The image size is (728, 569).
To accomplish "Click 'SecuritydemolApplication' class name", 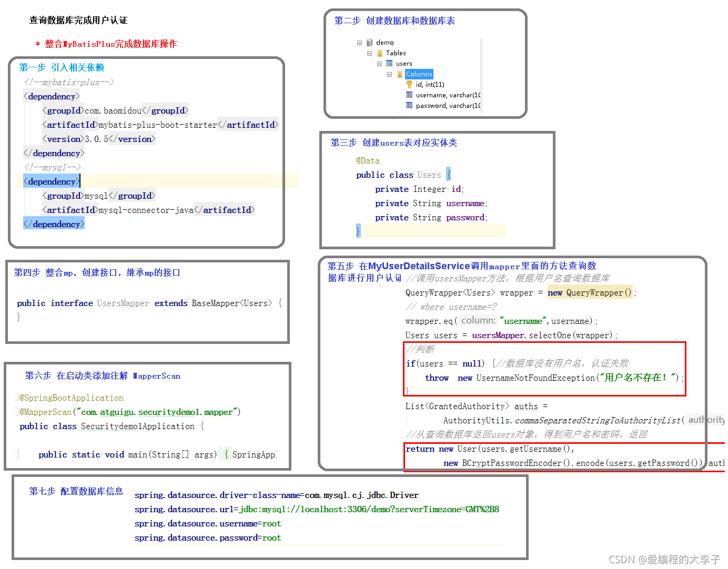I will tap(138, 426).
